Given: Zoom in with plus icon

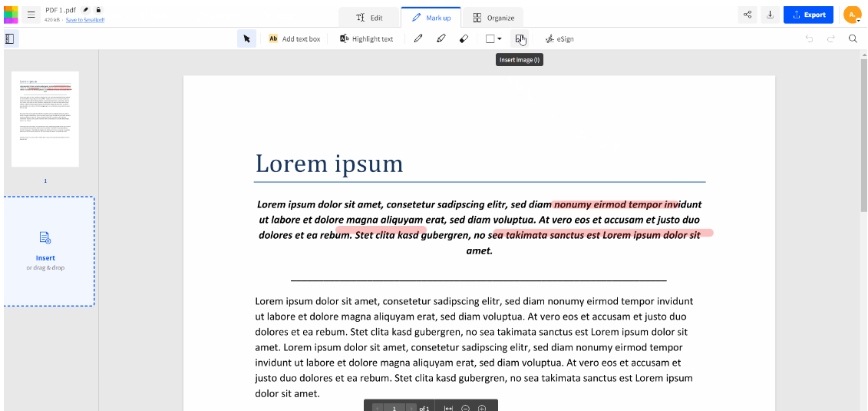Looking at the screenshot, I should click(x=482, y=408).
